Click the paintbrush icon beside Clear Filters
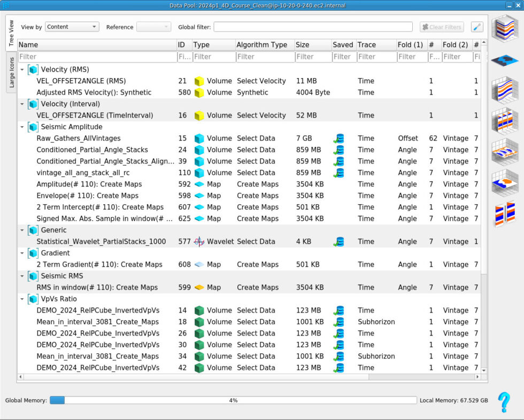 pyautogui.click(x=477, y=27)
